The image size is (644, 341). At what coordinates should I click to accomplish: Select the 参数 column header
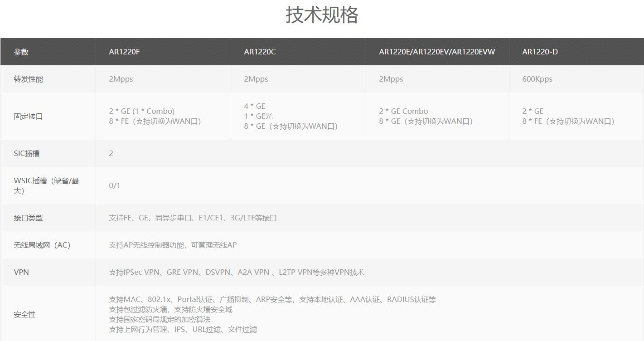tap(21, 52)
